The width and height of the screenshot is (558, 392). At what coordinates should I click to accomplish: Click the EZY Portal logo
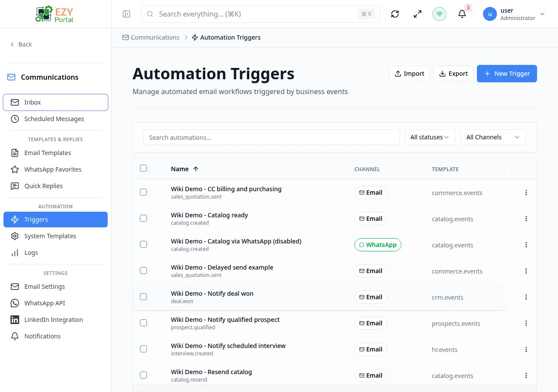55,14
